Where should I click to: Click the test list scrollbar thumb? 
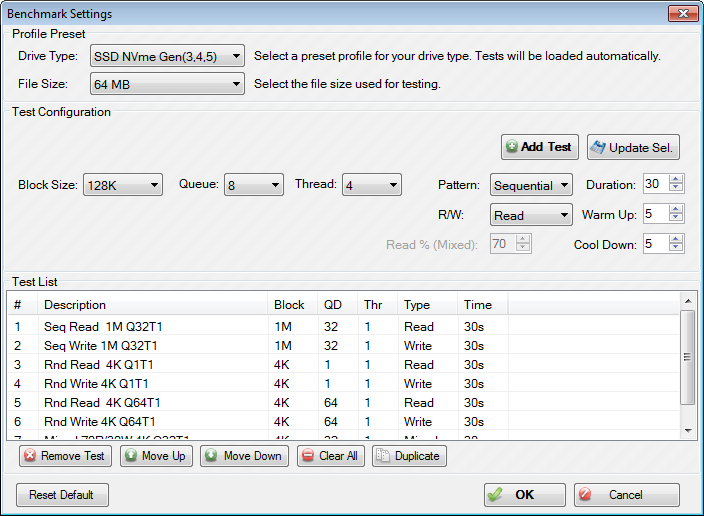click(x=687, y=357)
